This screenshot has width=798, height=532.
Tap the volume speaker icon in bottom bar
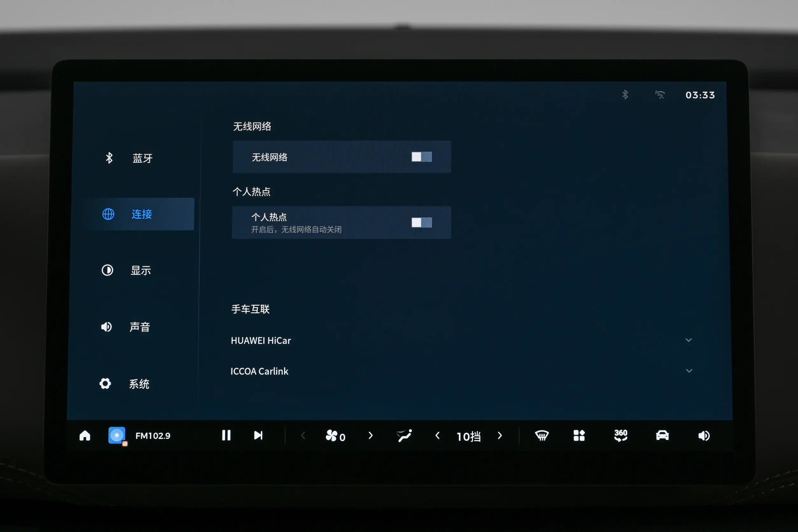pyautogui.click(x=704, y=436)
